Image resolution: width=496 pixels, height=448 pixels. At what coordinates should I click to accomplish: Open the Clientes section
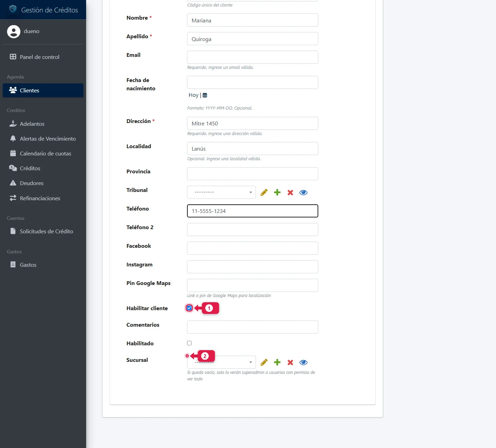pos(43,90)
